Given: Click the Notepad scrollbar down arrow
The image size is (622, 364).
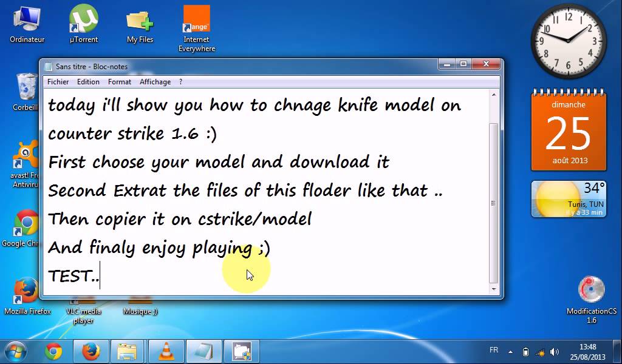Looking at the screenshot, I should 493,289.
